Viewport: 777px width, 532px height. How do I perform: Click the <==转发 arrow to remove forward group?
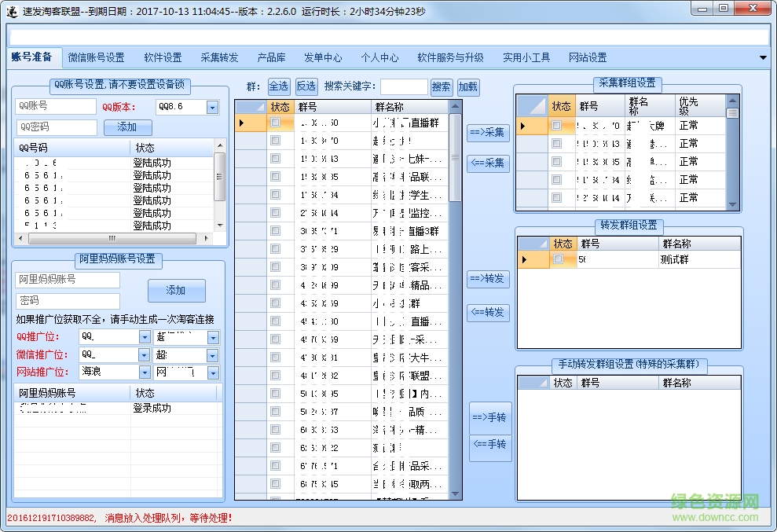(x=489, y=312)
